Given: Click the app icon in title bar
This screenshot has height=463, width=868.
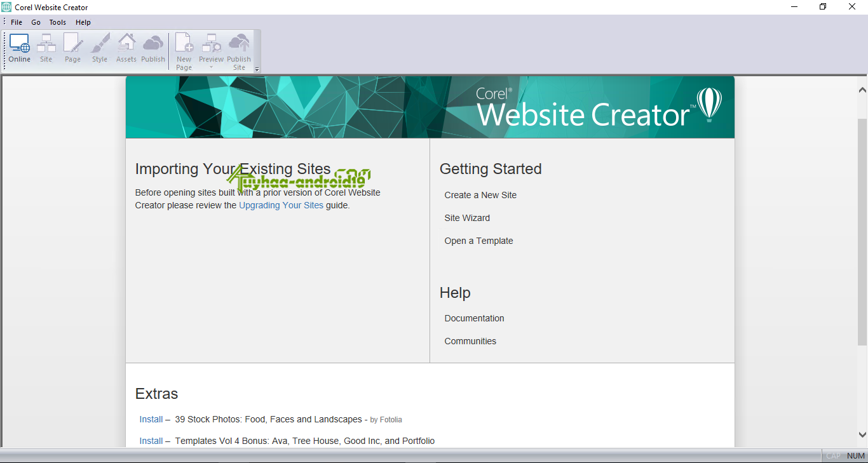Looking at the screenshot, I should [x=6, y=7].
